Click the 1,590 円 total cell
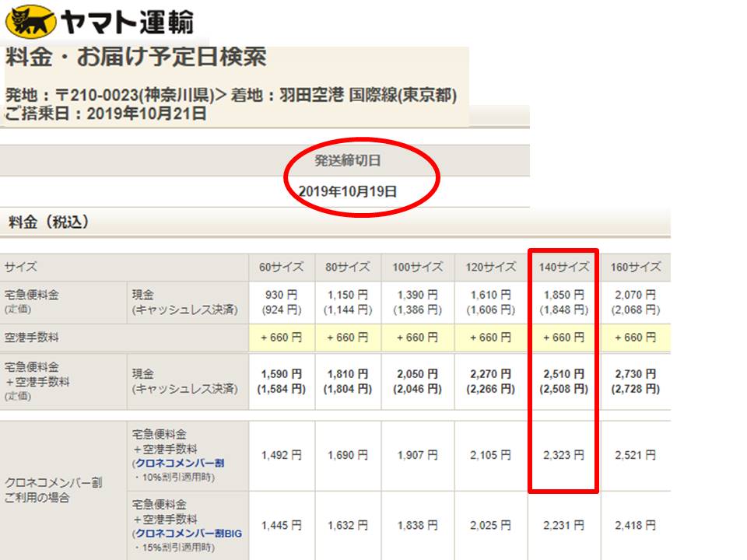Screen dimensions: 747x560 pos(282,381)
